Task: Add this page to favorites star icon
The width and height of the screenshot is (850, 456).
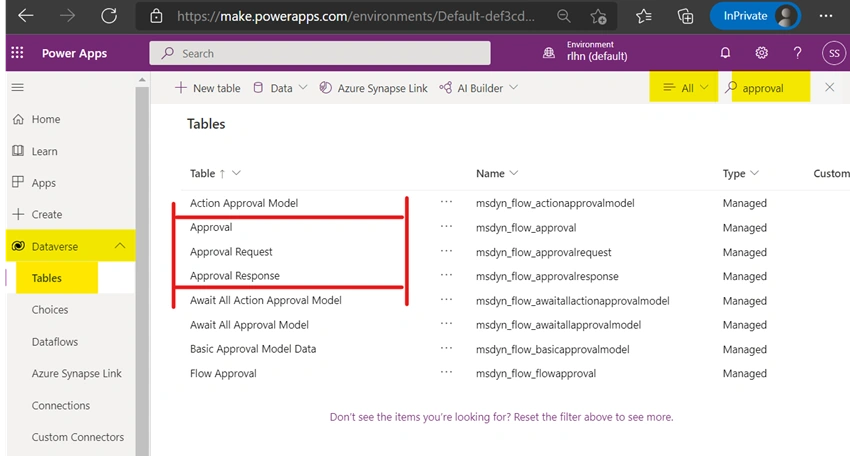Action: click(598, 17)
